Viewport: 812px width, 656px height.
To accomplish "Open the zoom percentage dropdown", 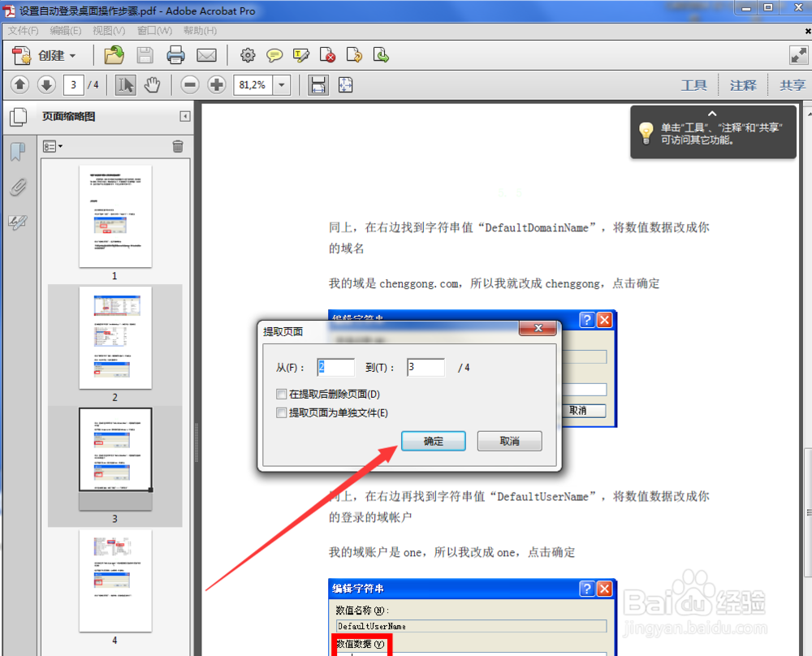I will click(x=282, y=84).
